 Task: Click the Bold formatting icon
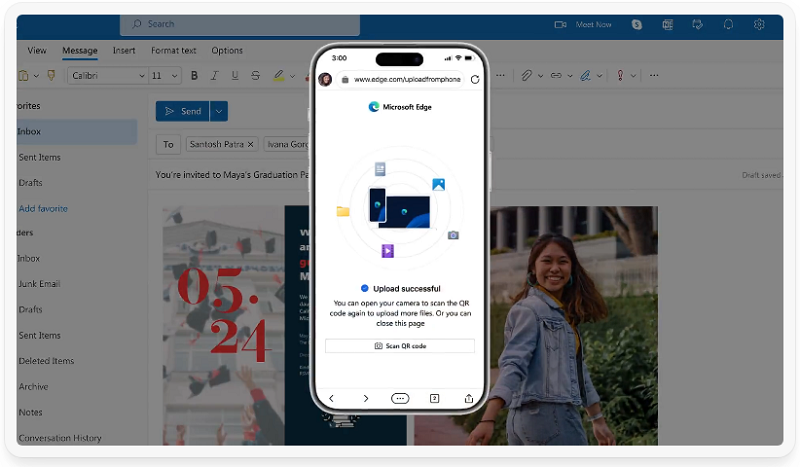(x=194, y=75)
